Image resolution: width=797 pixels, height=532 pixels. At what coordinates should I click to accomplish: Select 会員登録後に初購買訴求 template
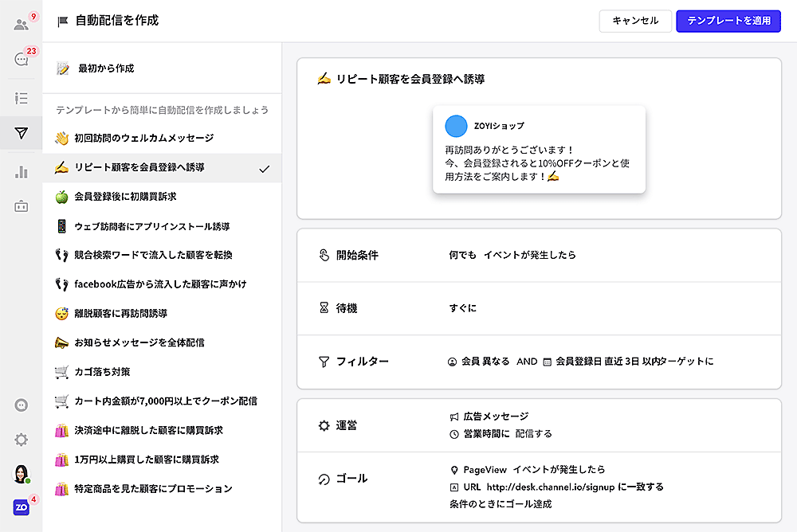click(125, 197)
